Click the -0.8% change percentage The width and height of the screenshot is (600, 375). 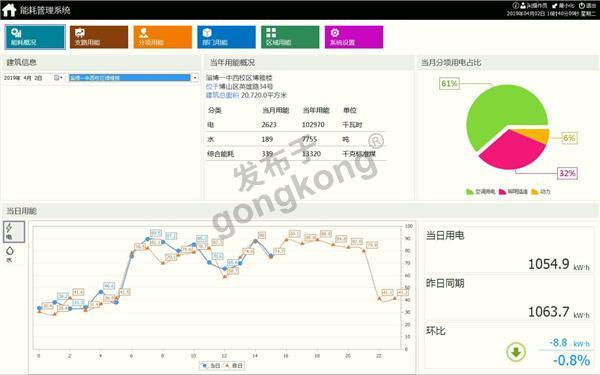(572, 360)
